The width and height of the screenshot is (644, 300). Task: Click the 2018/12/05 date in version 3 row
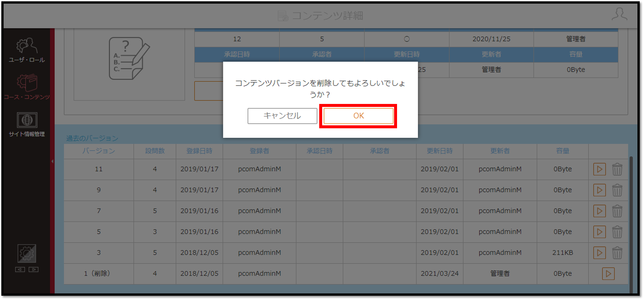199,253
